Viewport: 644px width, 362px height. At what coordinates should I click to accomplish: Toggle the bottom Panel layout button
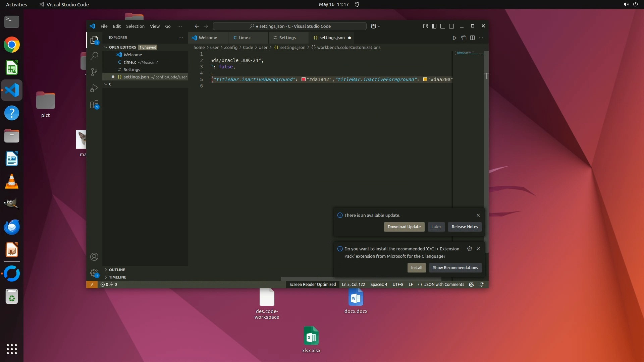pyautogui.click(x=443, y=26)
